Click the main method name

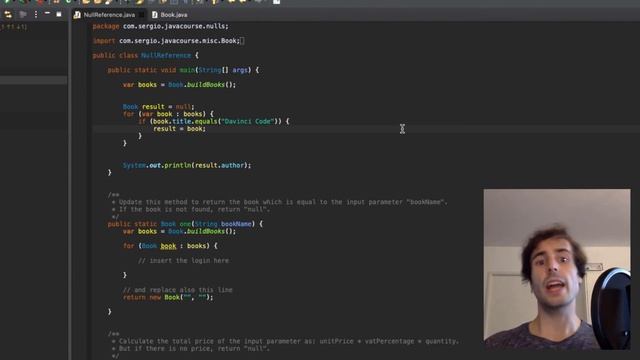[187, 70]
